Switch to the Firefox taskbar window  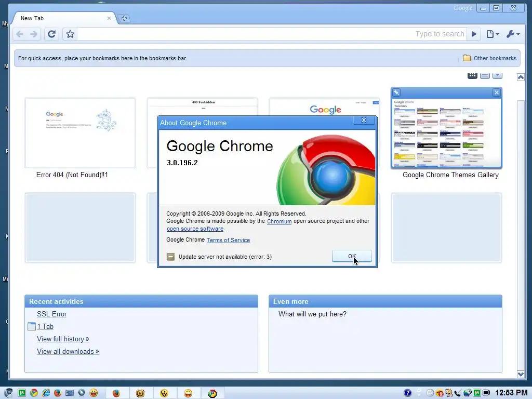(116, 393)
